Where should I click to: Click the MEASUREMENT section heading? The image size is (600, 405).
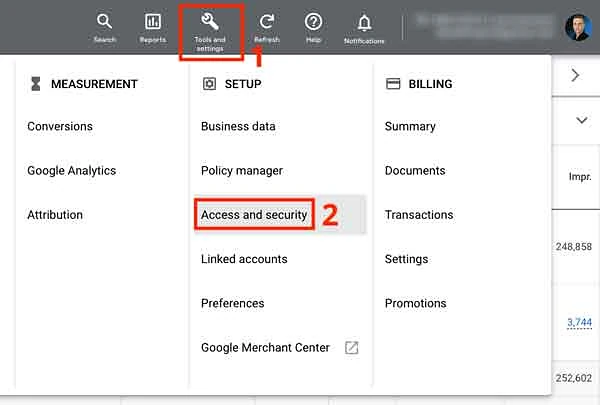click(94, 84)
